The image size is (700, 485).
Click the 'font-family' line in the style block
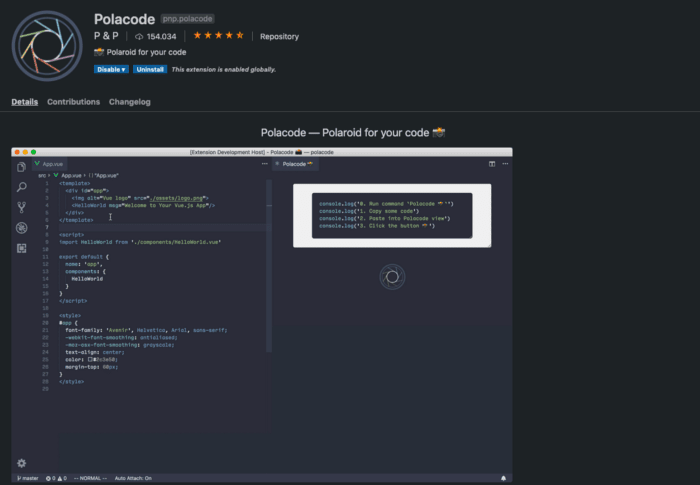[x=146, y=330]
